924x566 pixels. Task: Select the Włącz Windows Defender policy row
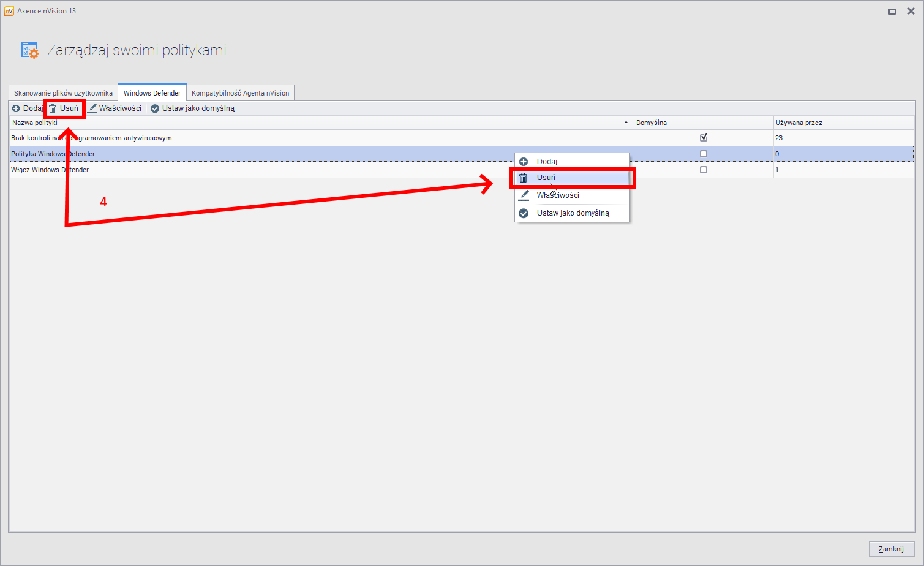245,170
